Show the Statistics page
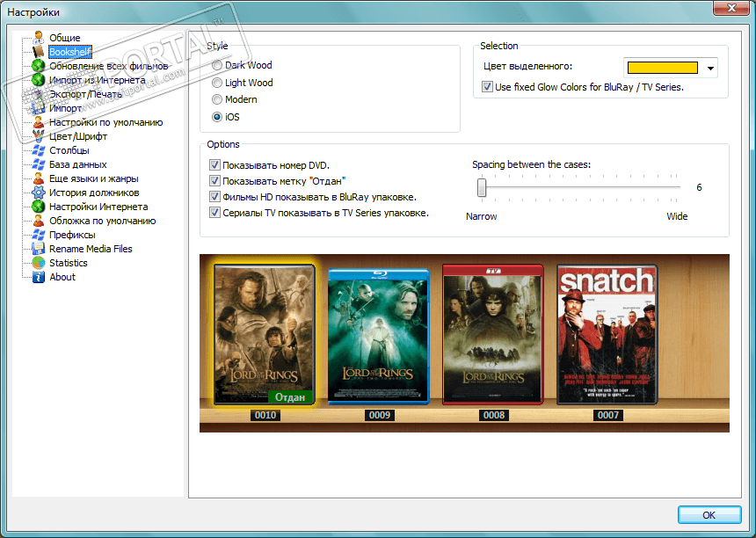756x538 pixels. [68, 263]
